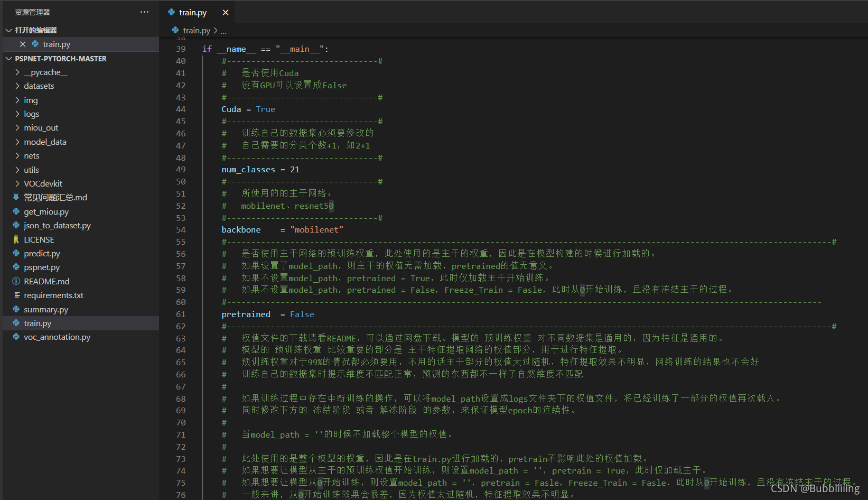
Task: Open the LICENSE file
Action: [39, 240]
